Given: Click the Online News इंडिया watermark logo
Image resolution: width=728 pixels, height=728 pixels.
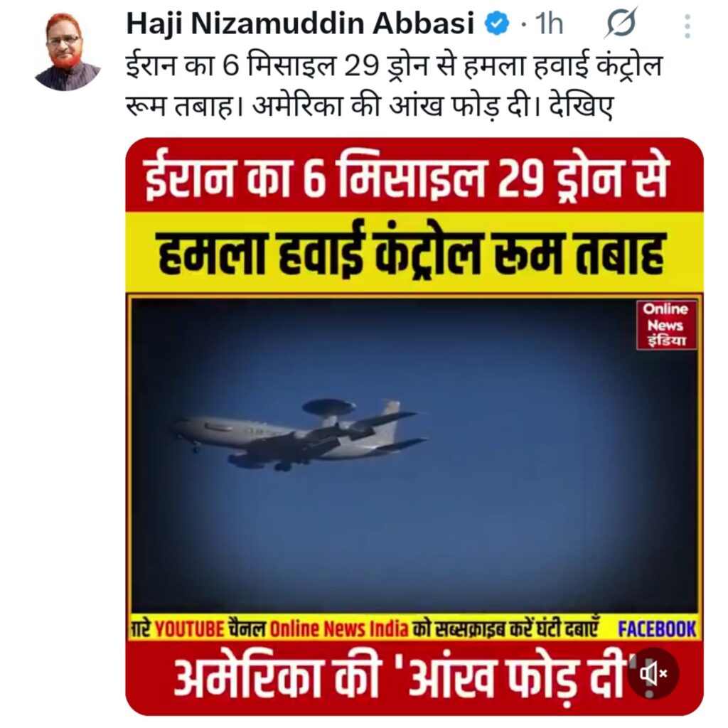Looking at the screenshot, I should [665, 324].
